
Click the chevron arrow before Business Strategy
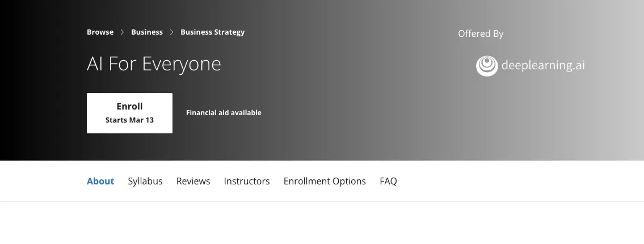point(172,32)
